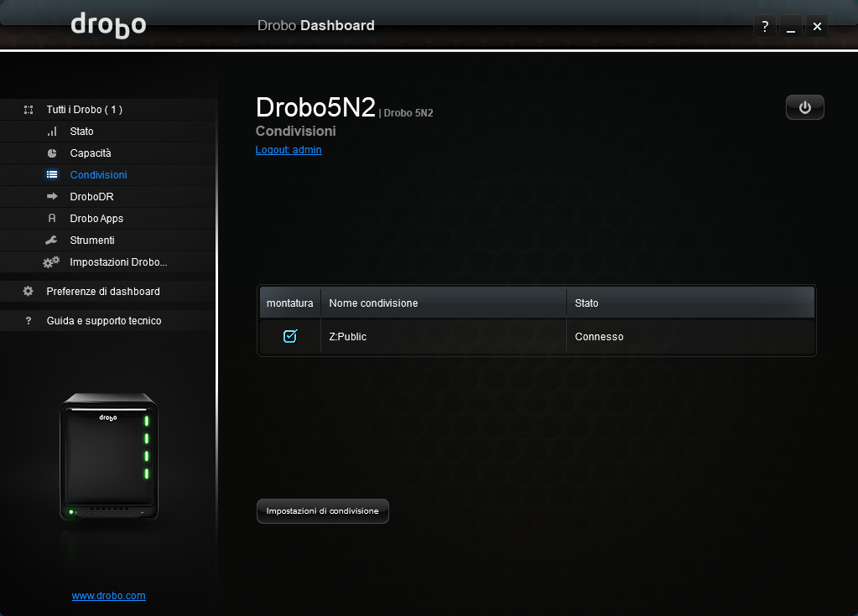Click the Stato column header
The width and height of the screenshot is (858, 616).
tap(689, 303)
